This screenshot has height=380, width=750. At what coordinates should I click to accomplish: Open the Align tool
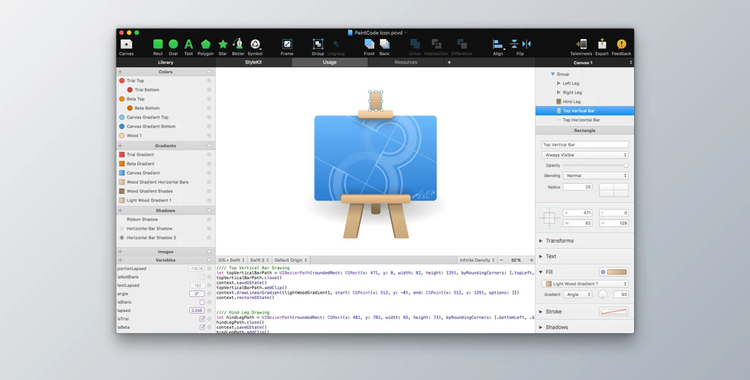pos(498,47)
